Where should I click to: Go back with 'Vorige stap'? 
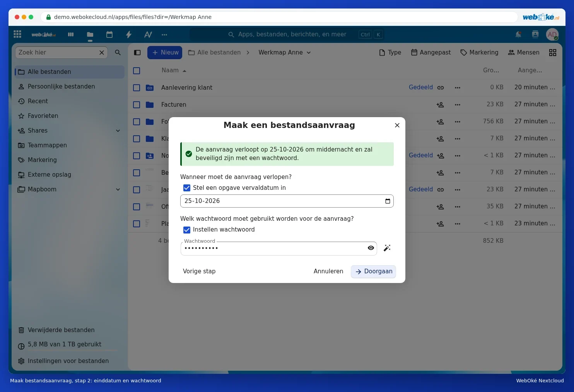click(199, 271)
